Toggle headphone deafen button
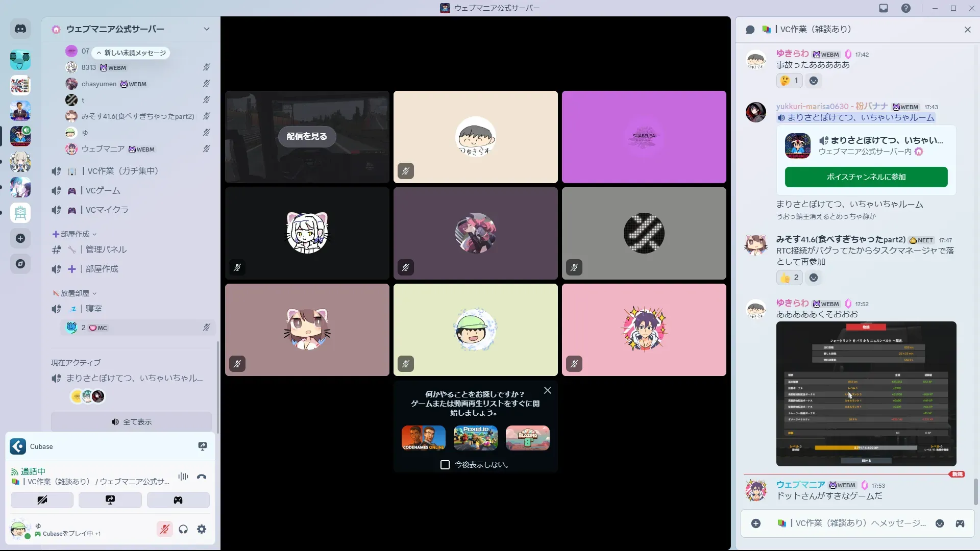This screenshot has width=980, height=551. point(183,530)
